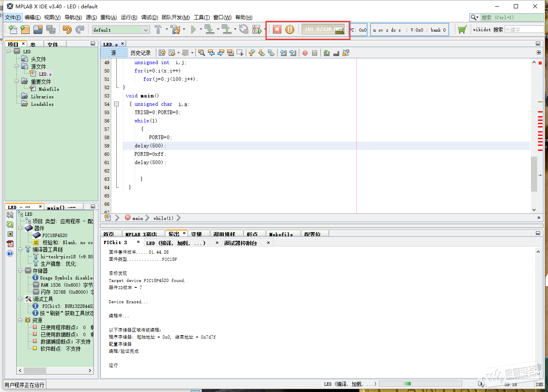Collapse the 存储器 dashboard node
This screenshot has height=392, width=548.
pyautogui.click(x=20, y=270)
